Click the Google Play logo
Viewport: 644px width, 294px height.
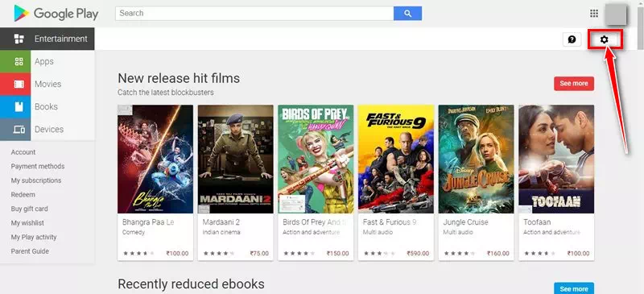(56, 14)
